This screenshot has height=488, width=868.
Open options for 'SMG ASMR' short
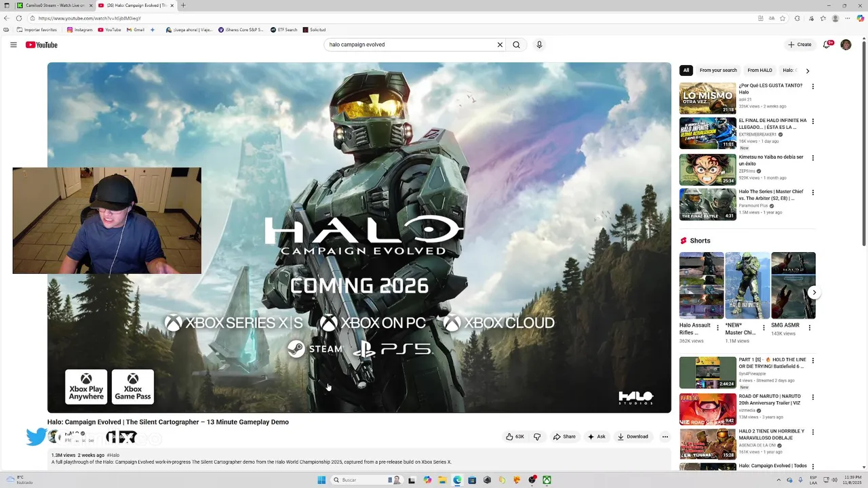point(809,328)
